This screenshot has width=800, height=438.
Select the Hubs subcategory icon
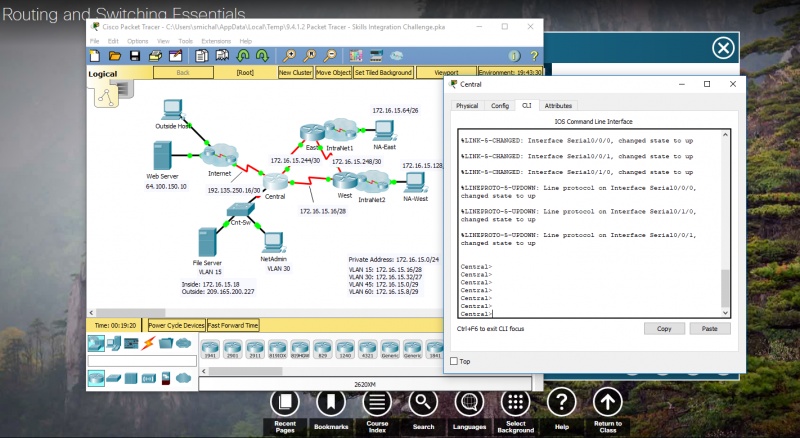point(131,378)
